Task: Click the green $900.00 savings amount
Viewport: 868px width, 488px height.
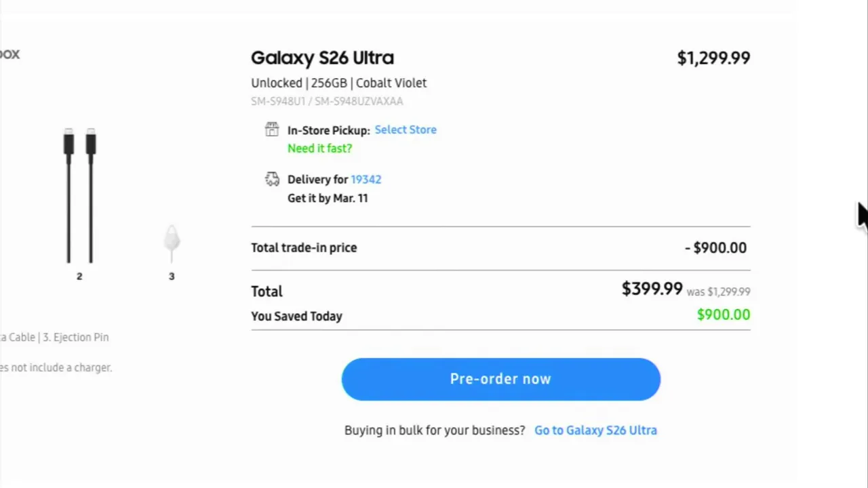Action: [x=723, y=315]
